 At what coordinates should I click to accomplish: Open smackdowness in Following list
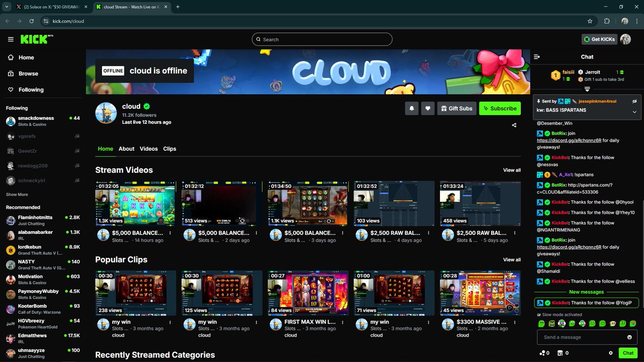coord(43,121)
